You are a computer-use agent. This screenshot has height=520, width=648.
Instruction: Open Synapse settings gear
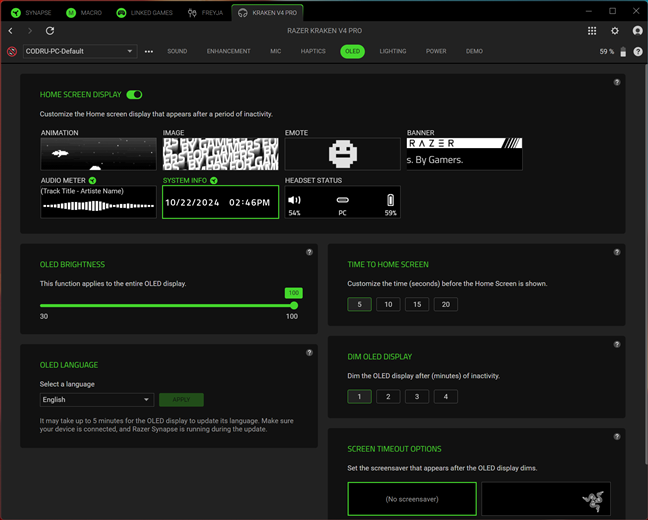coord(615,31)
